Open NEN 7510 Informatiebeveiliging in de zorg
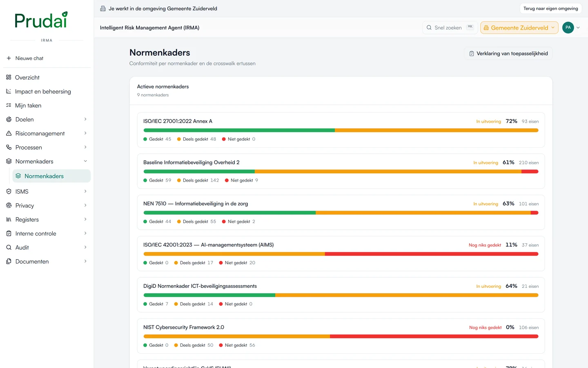Viewport: 588px width, 368px height. click(x=341, y=212)
